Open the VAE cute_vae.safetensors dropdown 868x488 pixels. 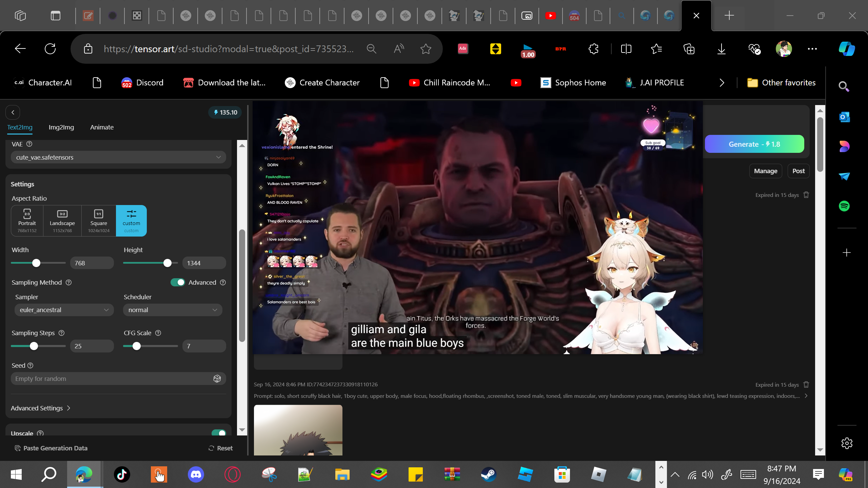pyautogui.click(x=118, y=157)
